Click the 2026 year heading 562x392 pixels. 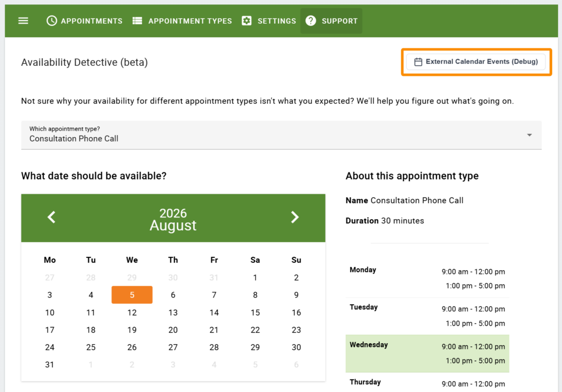(x=173, y=213)
